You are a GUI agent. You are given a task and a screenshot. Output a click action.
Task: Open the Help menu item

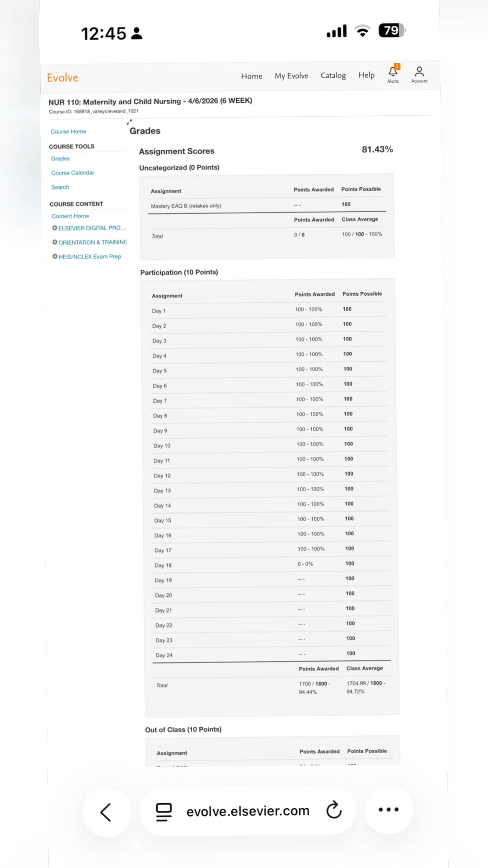pyautogui.click(x=366, y=75)
